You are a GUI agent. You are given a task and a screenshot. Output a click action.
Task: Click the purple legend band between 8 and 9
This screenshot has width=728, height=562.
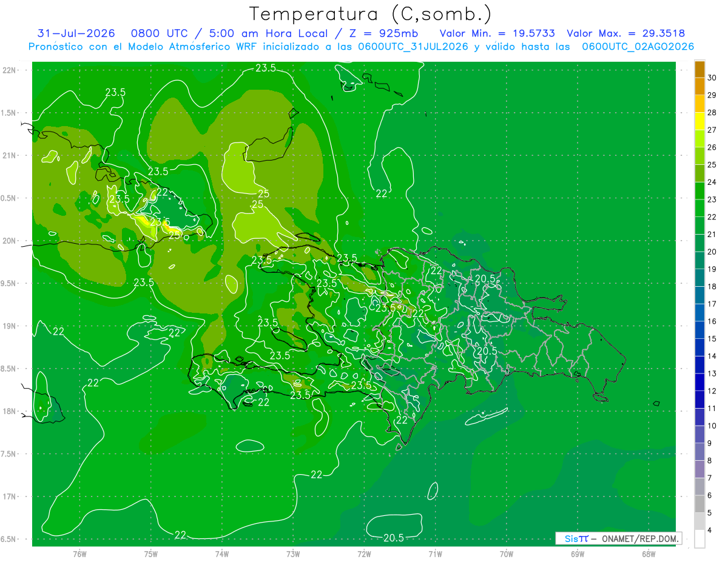click(x=699, y=452)
